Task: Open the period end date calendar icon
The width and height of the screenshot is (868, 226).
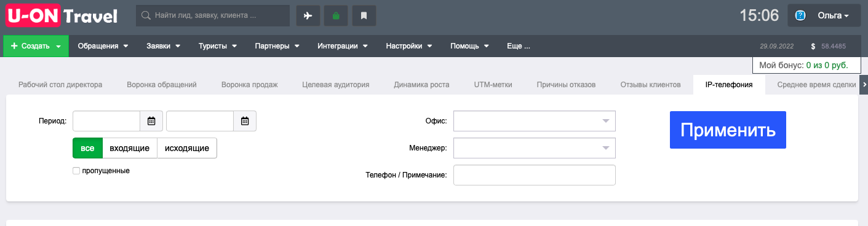Action: 245,121
